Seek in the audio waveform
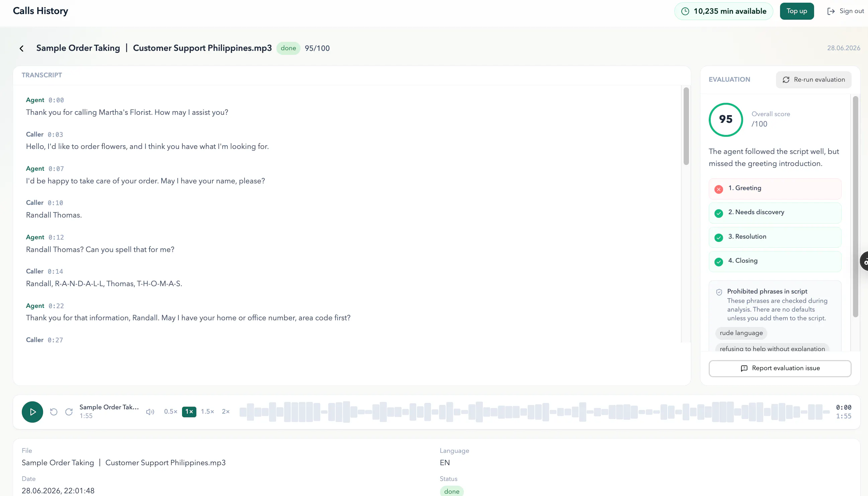868x496 pixels. pyautogui.click(x=535, y=412)
